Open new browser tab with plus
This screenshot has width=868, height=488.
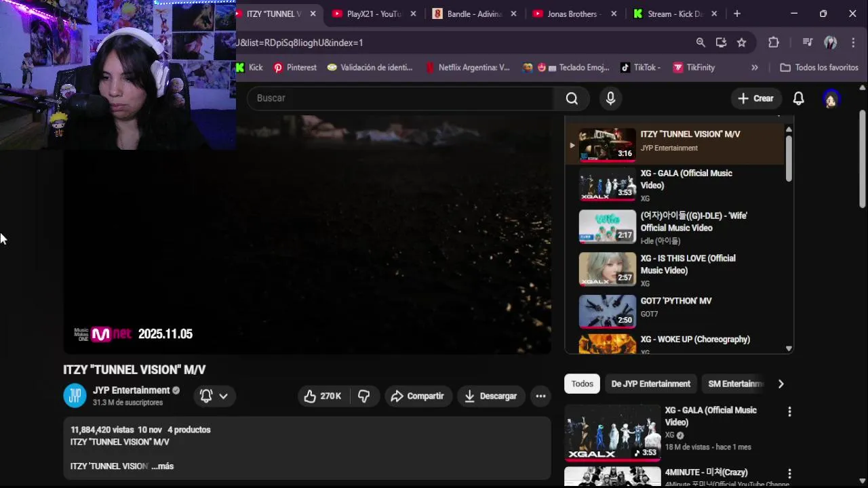point(737,14)
